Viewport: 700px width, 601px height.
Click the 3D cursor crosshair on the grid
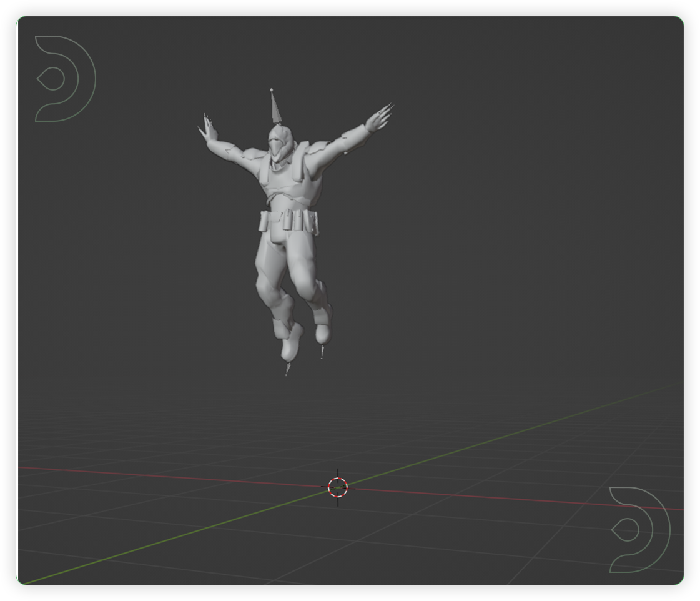338,488
